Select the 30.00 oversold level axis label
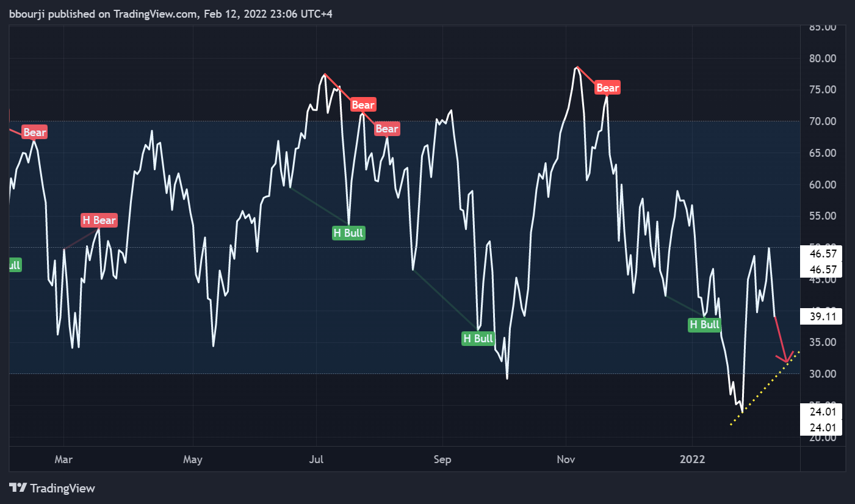This screenshot has width=855, height=504. 823,374
